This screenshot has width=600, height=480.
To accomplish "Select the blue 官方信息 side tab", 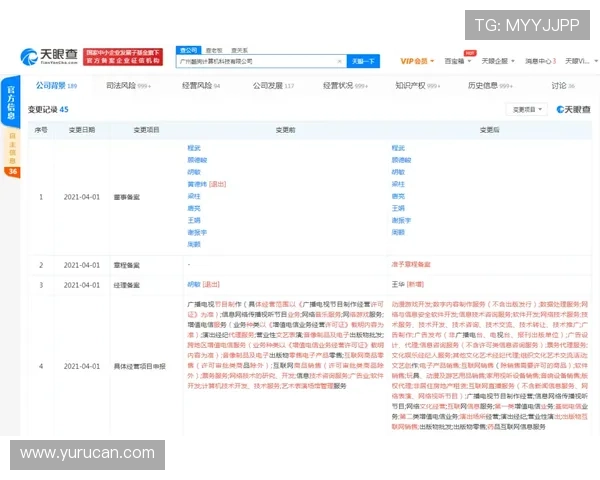I will [11, 102].
